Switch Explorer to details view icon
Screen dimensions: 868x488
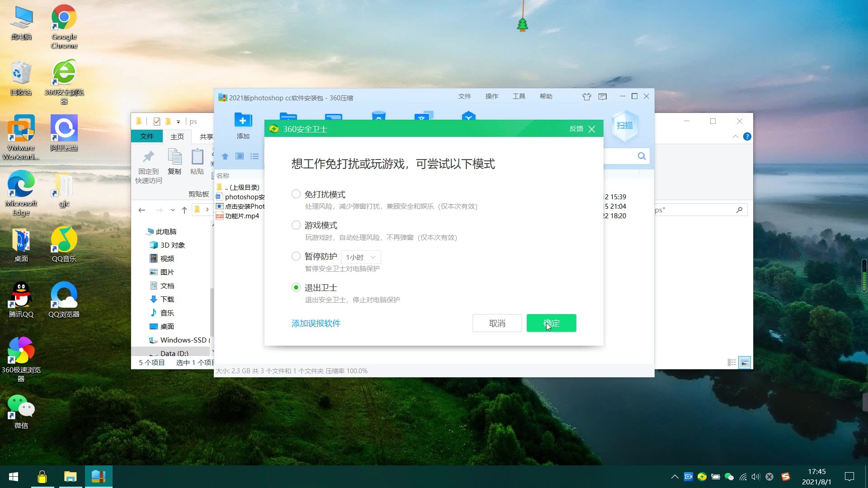pos(732,362)
